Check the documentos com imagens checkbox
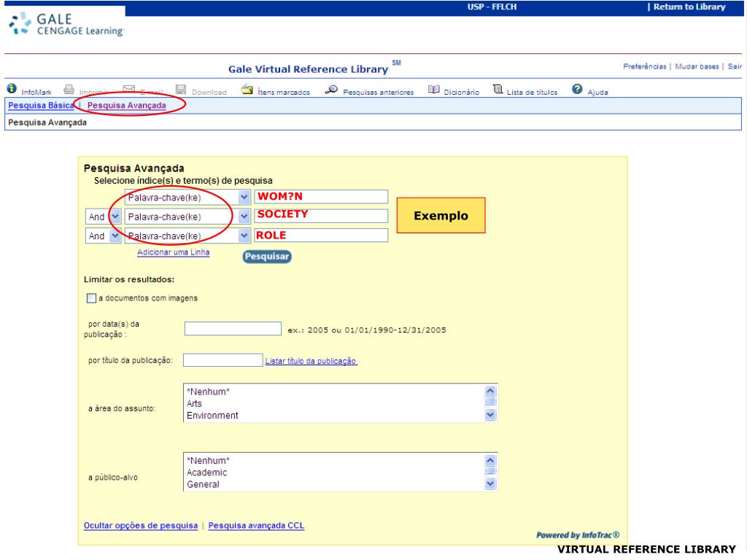This screenshot has height=560, width=747. (x=91, y=298)
